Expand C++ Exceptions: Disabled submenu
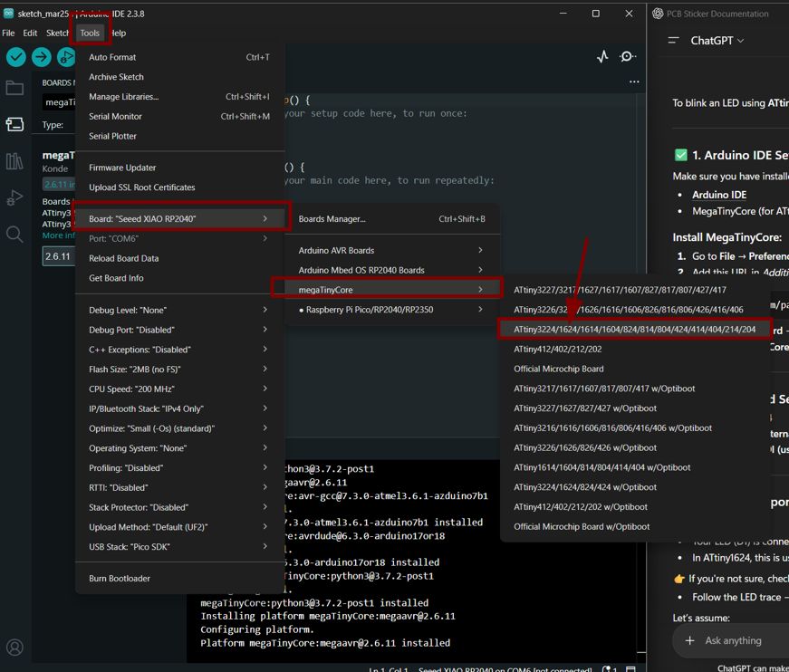 pyautogui.click(x=179, y=349)
